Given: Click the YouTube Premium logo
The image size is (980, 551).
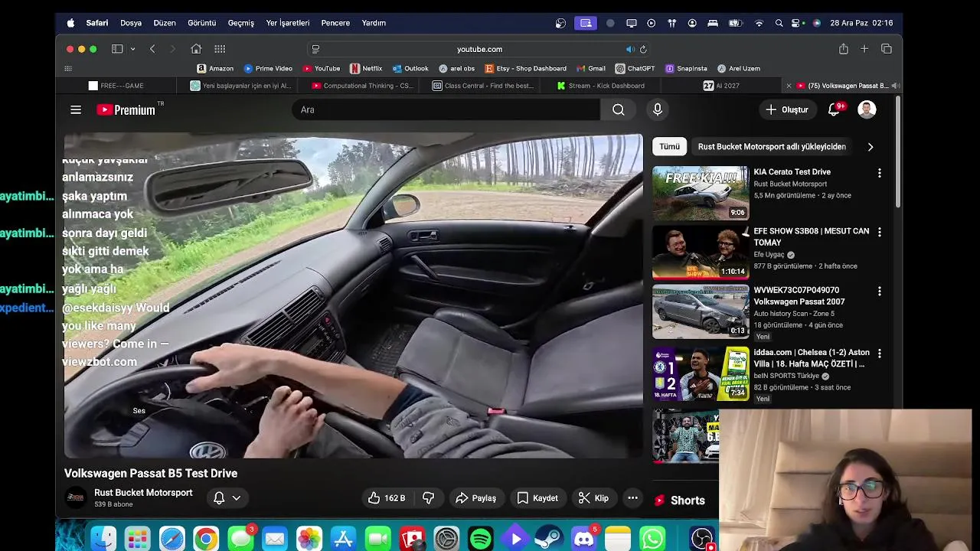Looking at the screenshot, I should pos(126,109).
